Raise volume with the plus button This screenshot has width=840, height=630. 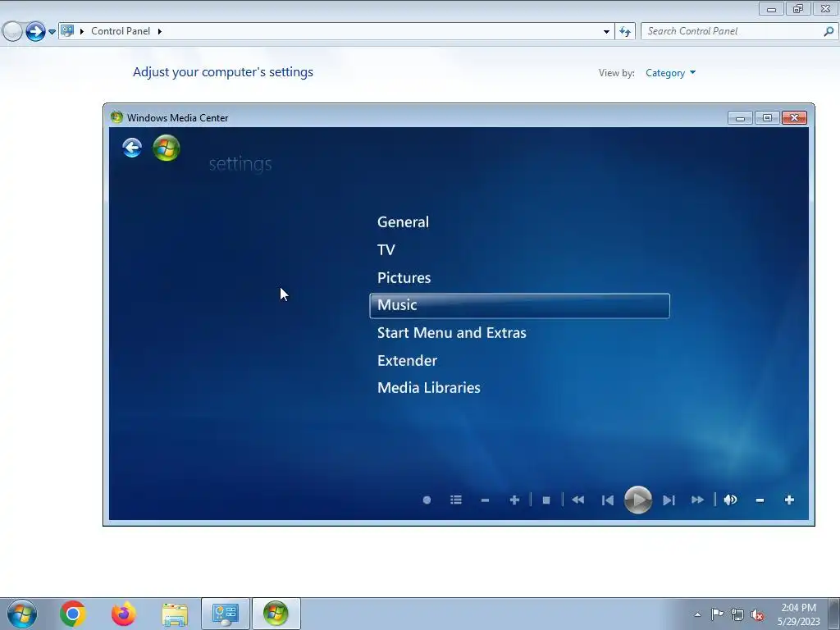[x=789, y=500]
